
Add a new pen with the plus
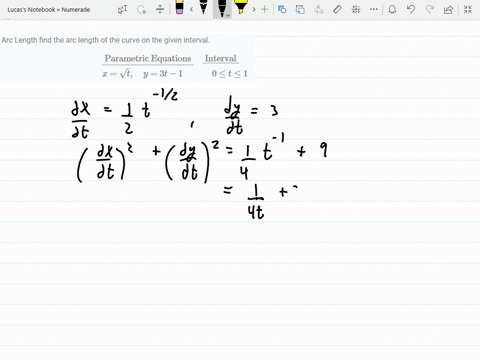tap(265, 9)
